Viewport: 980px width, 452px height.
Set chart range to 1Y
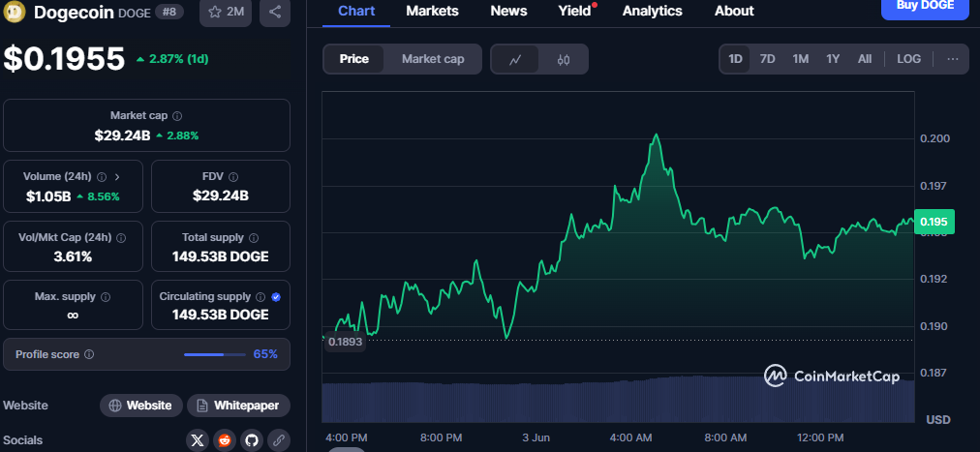(833, 59)
